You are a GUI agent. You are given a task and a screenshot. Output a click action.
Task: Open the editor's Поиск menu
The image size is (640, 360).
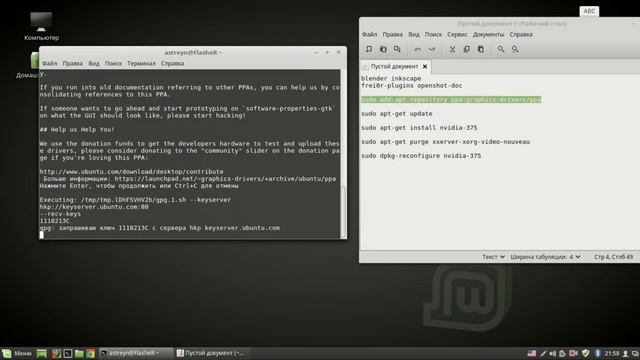[x=433, y=35]
